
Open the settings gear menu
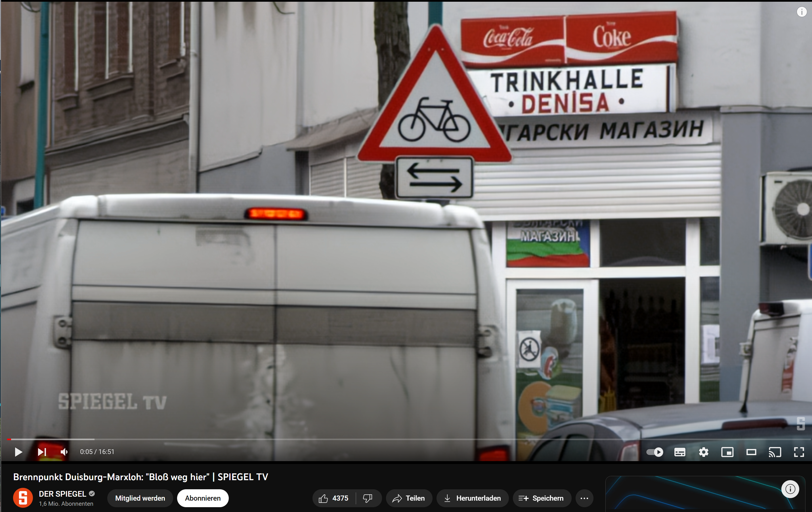pyautogui.click(x=703, y=452)
